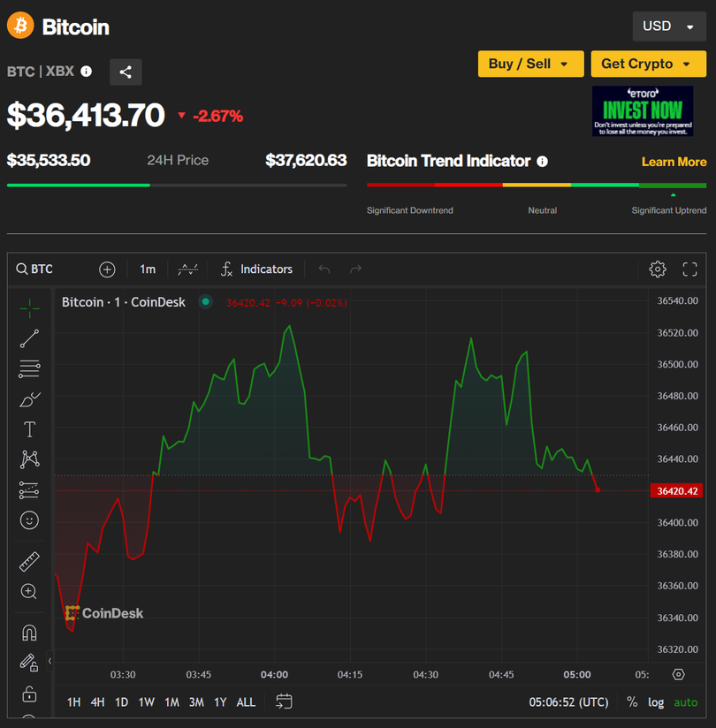Select the ALL time range
716x728 pixels.
pyautogui.click(x=246, y=702)
